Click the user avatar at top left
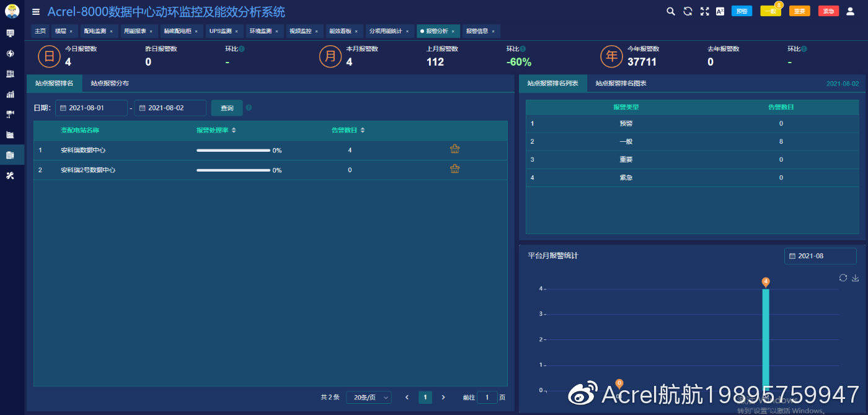The image size is (868, 415). click(12, 11)
